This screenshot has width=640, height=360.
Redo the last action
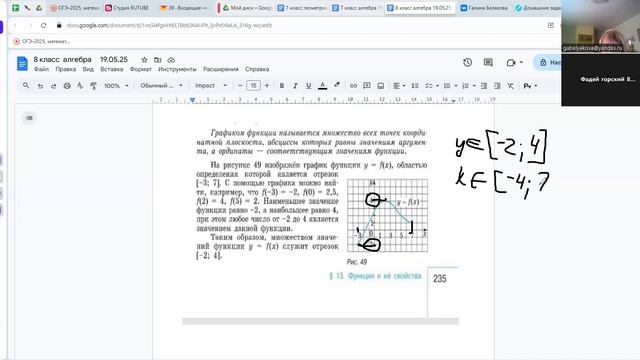(53, 86)
